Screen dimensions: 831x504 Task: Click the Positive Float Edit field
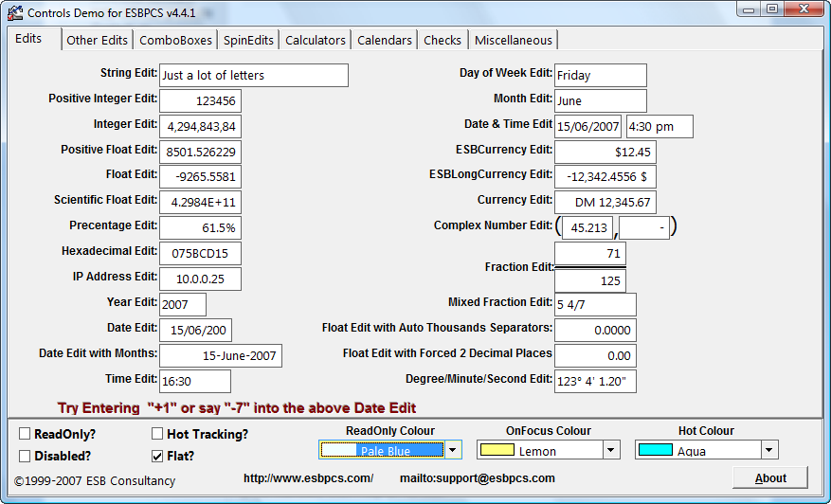point(200,152)
